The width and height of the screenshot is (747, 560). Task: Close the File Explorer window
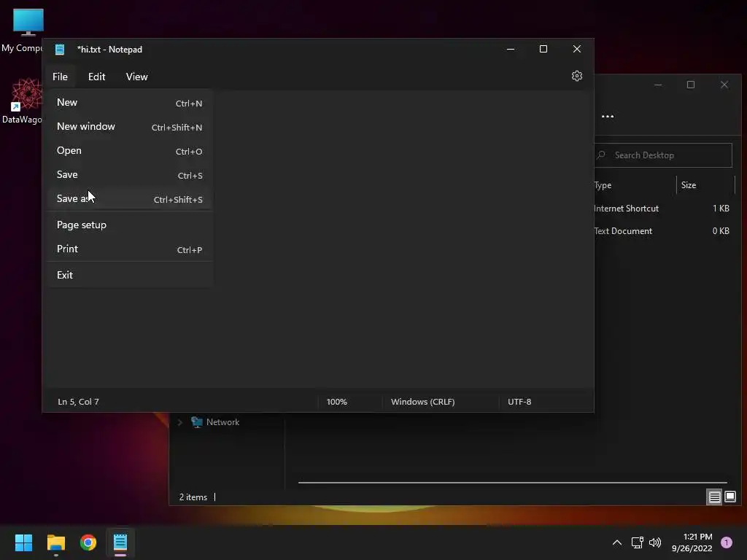click(724, 85)
